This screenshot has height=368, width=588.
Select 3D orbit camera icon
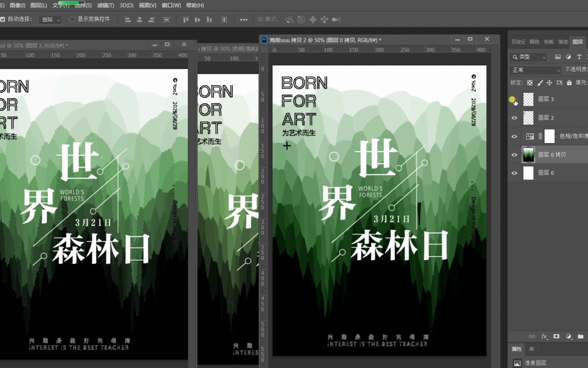(289, 20)
